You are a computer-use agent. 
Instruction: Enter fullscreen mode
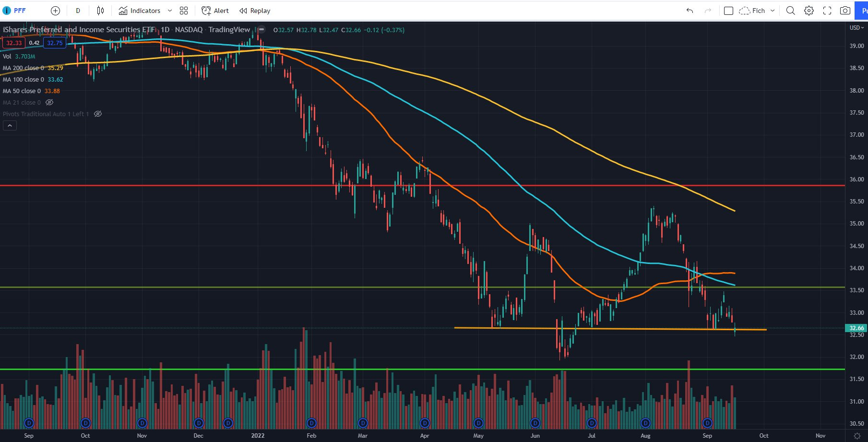click(x=827, y=11)
